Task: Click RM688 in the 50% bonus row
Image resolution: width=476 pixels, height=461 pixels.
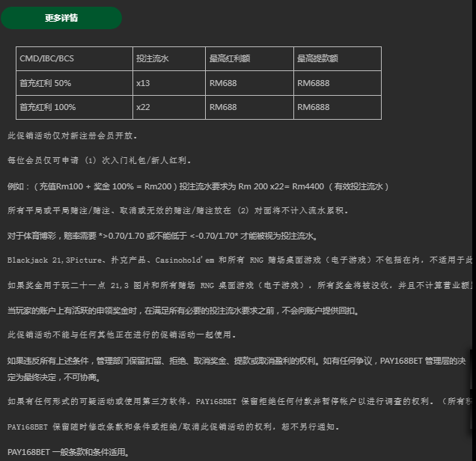Action: tap(249, 83)
